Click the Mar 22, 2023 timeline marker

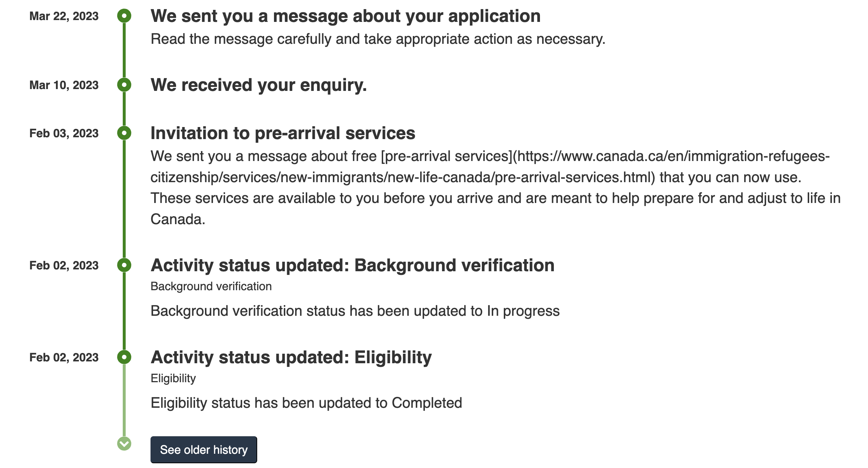[124, 16]
